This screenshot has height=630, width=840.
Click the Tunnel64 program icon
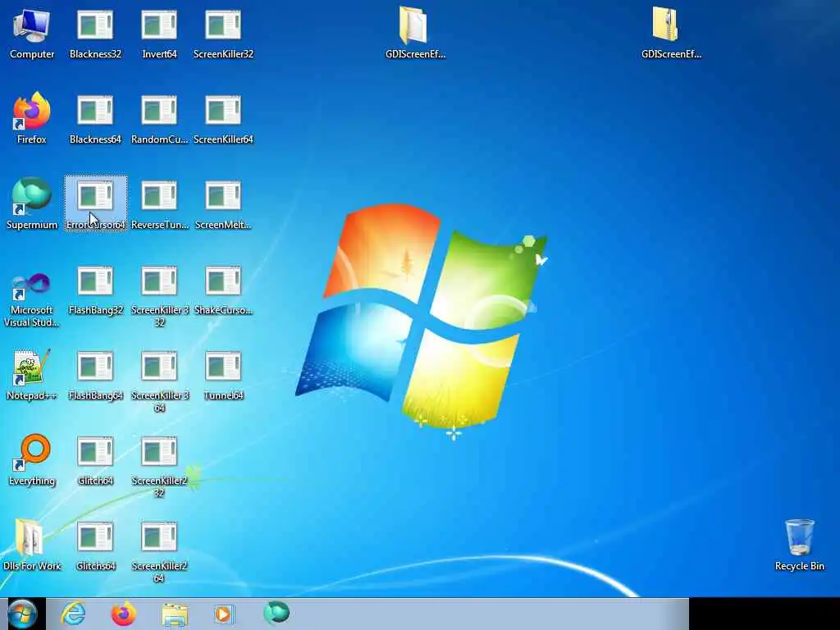223,375
